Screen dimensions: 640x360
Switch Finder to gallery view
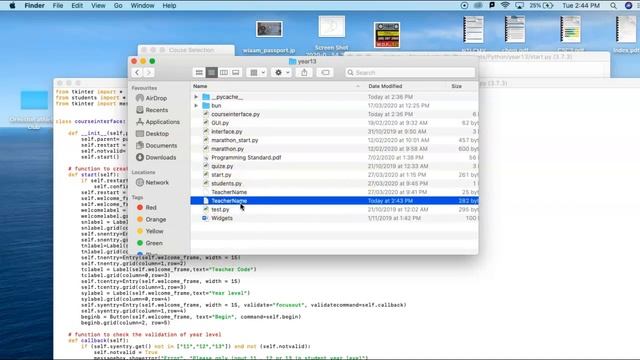coord(236,73)
